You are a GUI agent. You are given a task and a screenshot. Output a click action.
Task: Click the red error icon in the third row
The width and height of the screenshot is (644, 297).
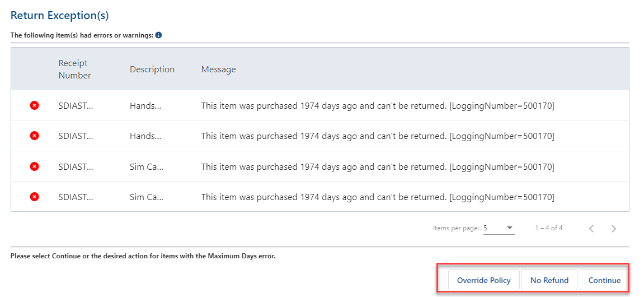(35, 166)
